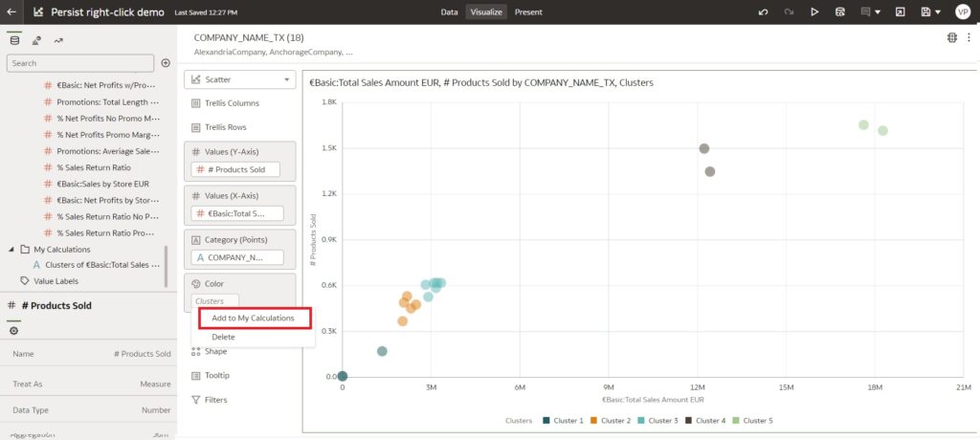Click the export icon in the toolbar
The width and height of the screenshot is (980, 440).
(x=900, y=11)
